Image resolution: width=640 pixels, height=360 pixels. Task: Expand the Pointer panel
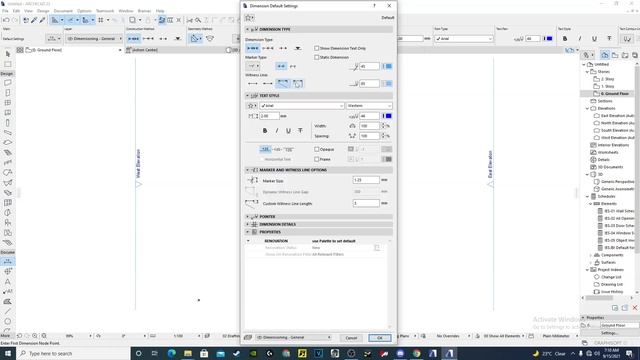point(247,217)
